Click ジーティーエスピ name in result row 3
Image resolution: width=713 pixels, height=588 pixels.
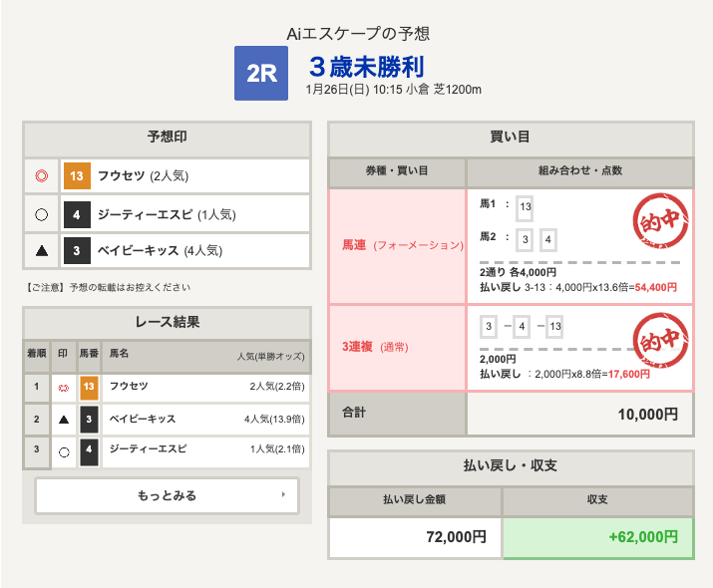(148, 448)
